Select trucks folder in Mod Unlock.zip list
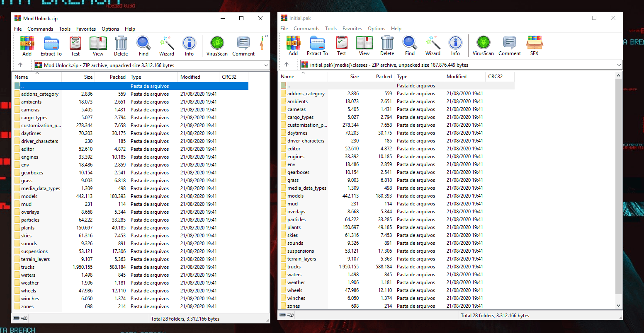This screenshot has height=333, width=644. [28, 267]
